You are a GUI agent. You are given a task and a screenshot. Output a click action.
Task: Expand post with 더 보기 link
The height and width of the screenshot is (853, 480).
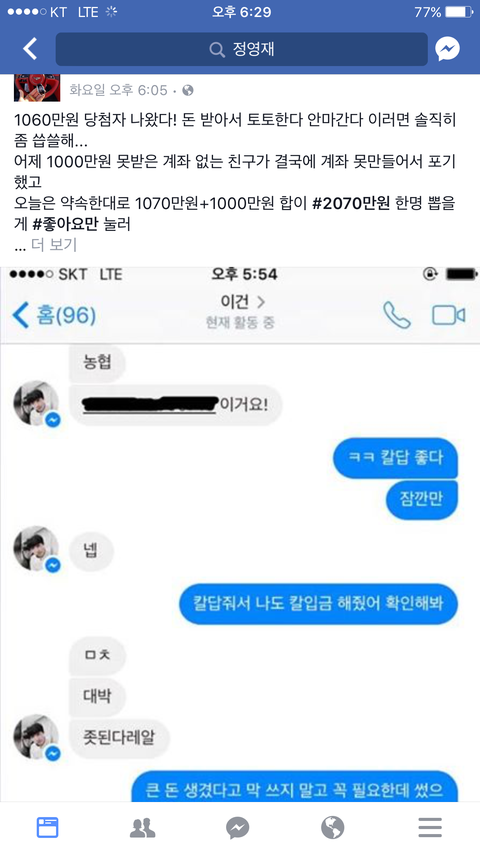[54, 245]
